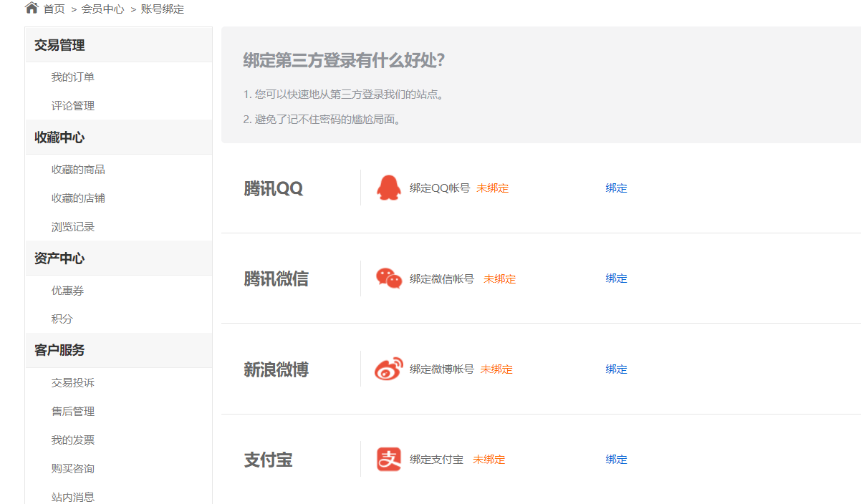Open 站内消息 in sidebar
This screenshot has width=861, height=504.
tap(73, 497)
